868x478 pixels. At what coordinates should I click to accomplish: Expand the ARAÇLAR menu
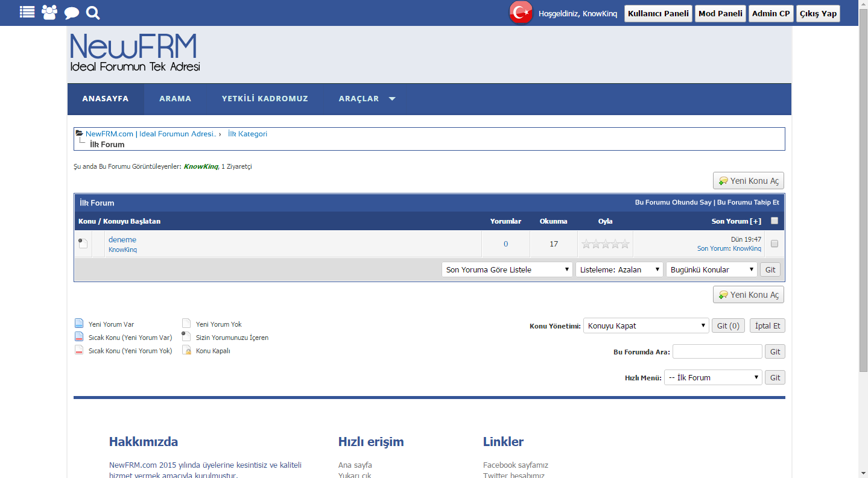(367, 99)
